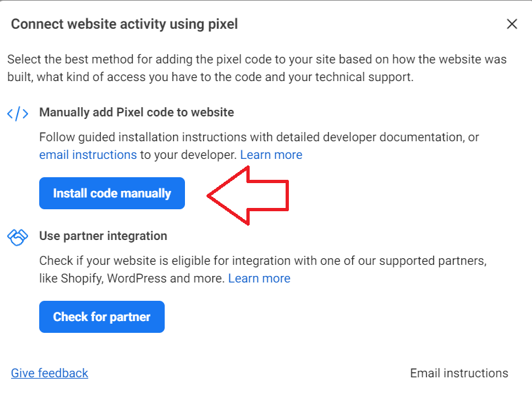Screen dimensions: 532x393
Task: Select Email instructions at dialog bottom
Action: coord(459,373)
